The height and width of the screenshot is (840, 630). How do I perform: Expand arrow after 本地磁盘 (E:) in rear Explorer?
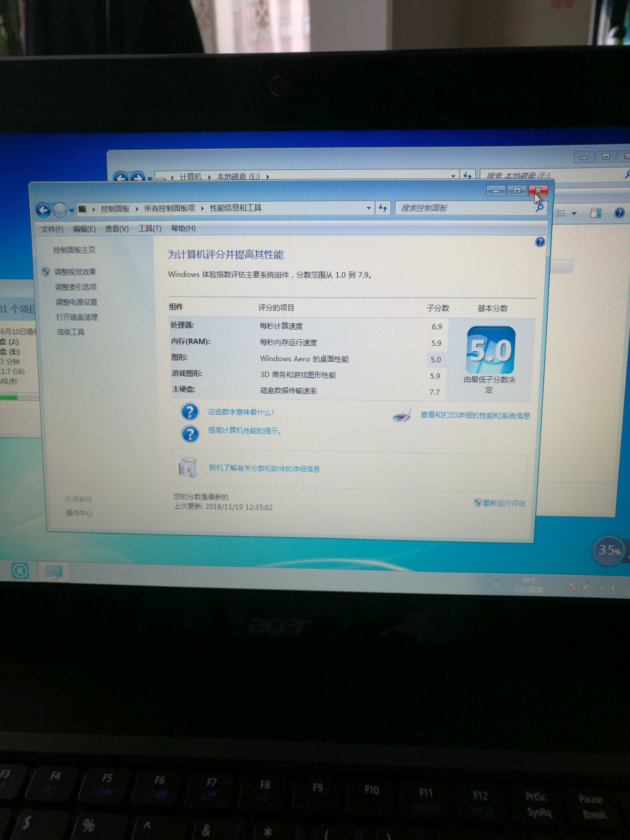pos(268,177)
